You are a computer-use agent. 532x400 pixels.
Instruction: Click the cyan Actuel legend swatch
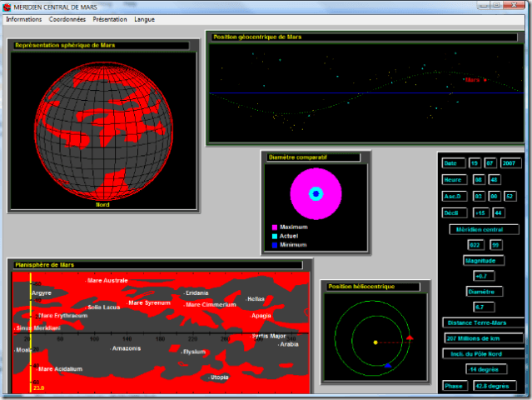pyautogui.click(x=274, y=236)
